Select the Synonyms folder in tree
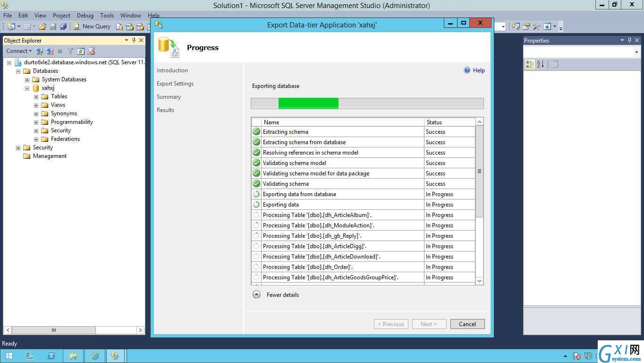Viewport: 644px width, 363px height. pos(64,113)
